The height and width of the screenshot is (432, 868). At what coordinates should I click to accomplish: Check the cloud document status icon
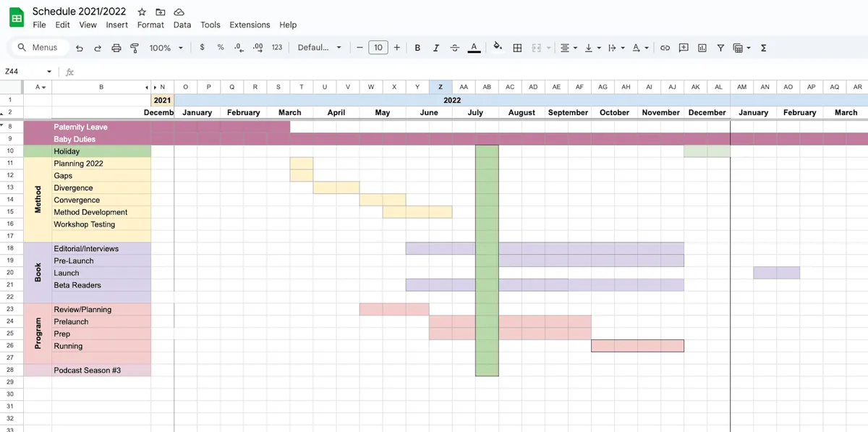pos(179,12)
